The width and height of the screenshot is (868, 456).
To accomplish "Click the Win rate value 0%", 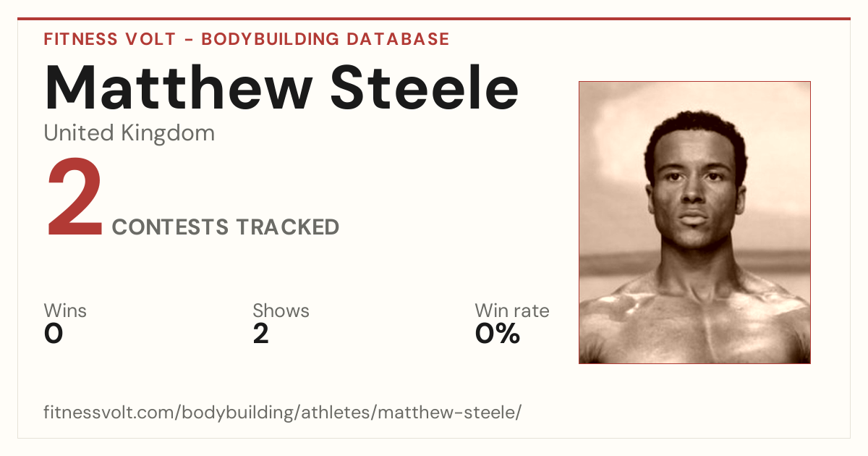I will 498,334.
